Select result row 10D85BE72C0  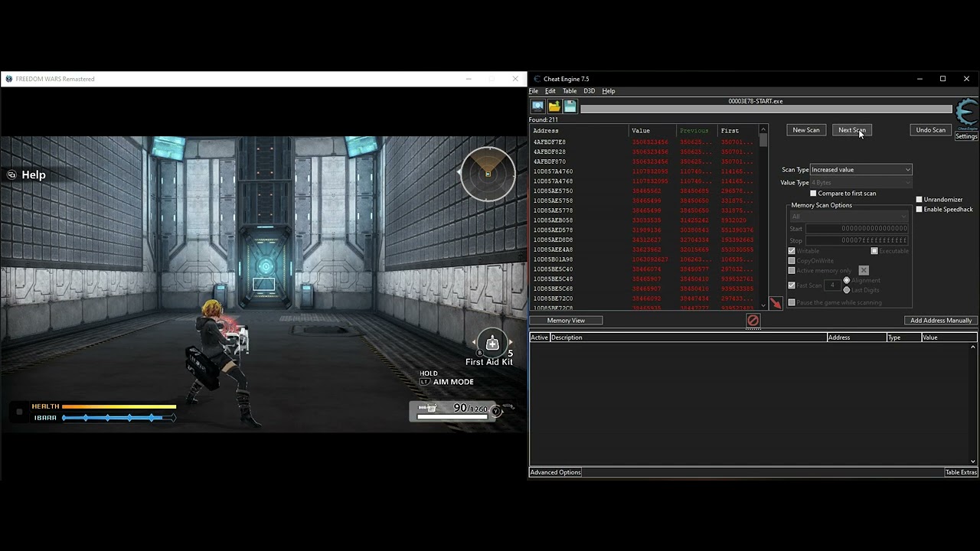coord(644,298)
